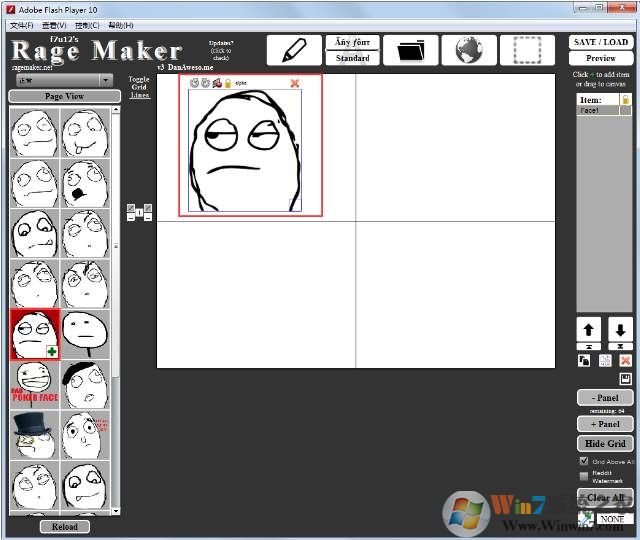Click the red paint icon above the face
Screen dimensions: 640x540
coord(217,83)
